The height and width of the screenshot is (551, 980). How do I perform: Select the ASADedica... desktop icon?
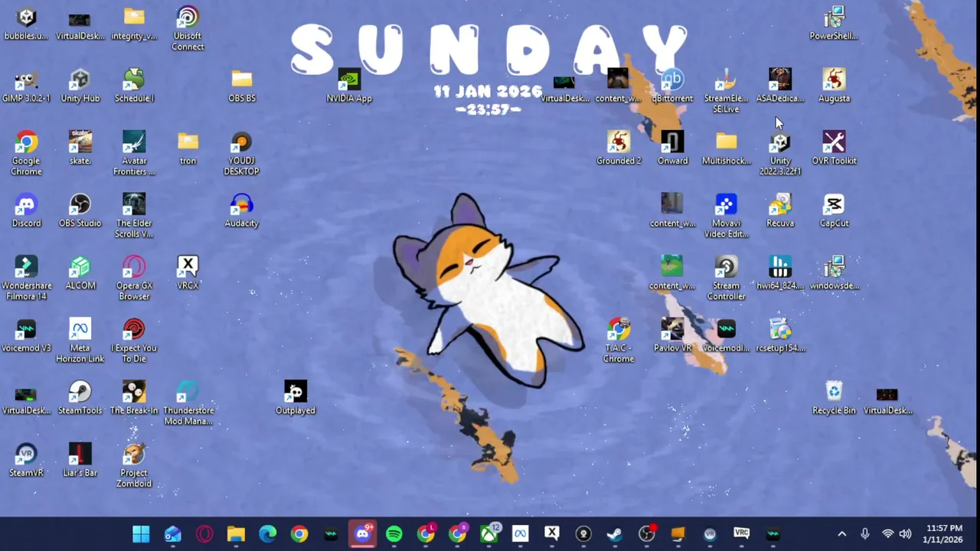pyautogui.click(x=780, y=86)
